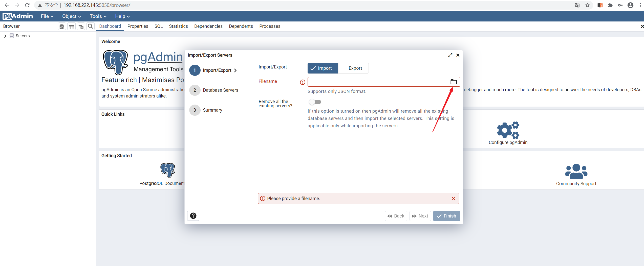This screenshot has height=266, width=644.
Task: Select the Import toggle option
Action: (323, 68)
